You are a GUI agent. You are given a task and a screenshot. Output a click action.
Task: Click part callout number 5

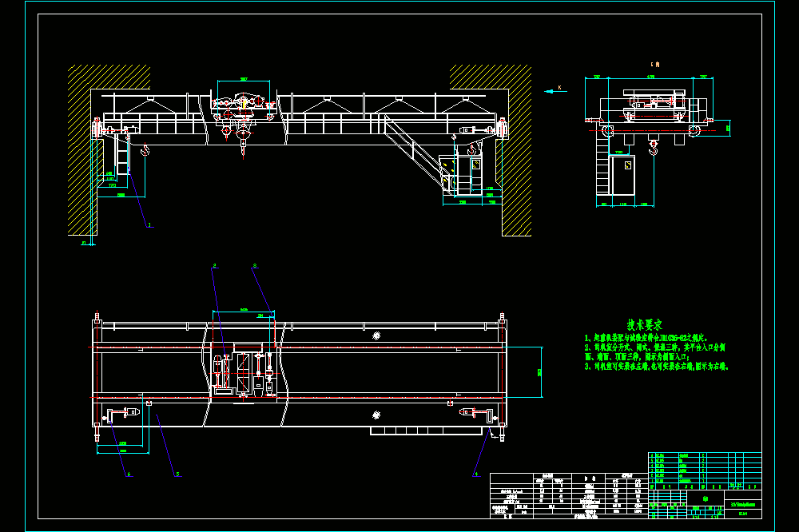pyautogui.click(x=177, y=474)
